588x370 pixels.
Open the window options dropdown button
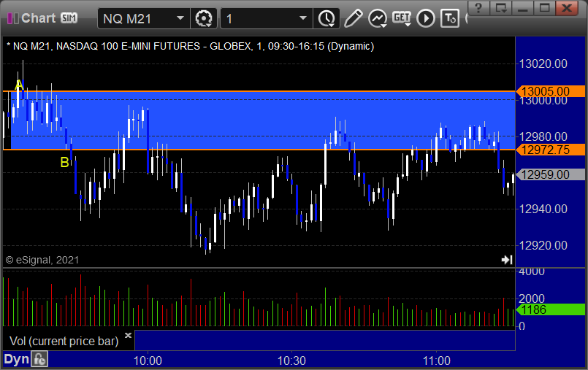click(x=500, y=7)
